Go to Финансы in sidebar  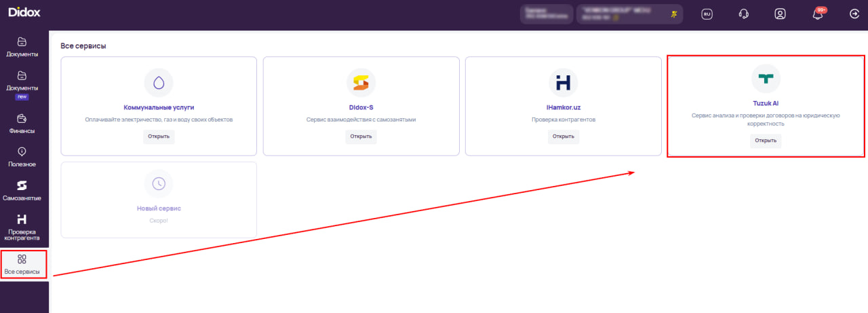22,124
